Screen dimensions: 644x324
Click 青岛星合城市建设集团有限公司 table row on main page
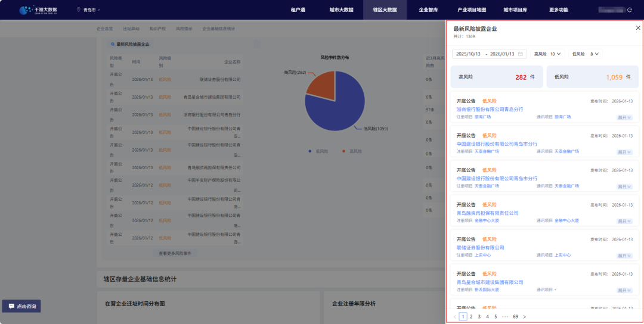[x=174, y=97]
